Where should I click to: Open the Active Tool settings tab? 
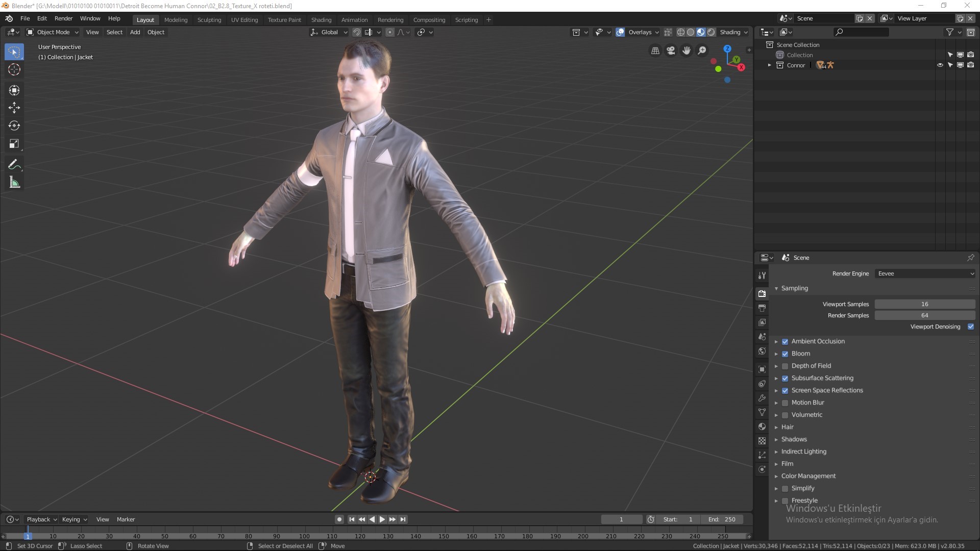point(762,275)
